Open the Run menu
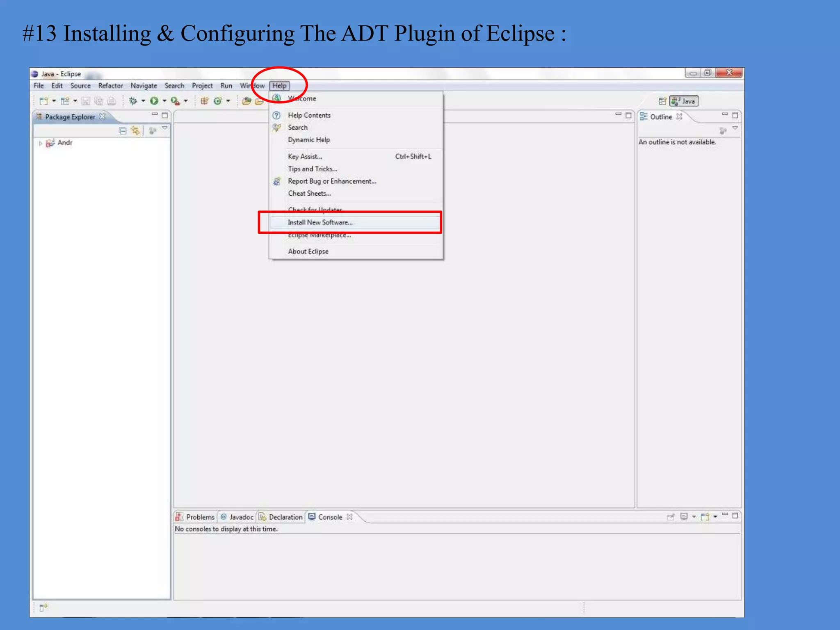840x630 pixels. pos(226,86)
